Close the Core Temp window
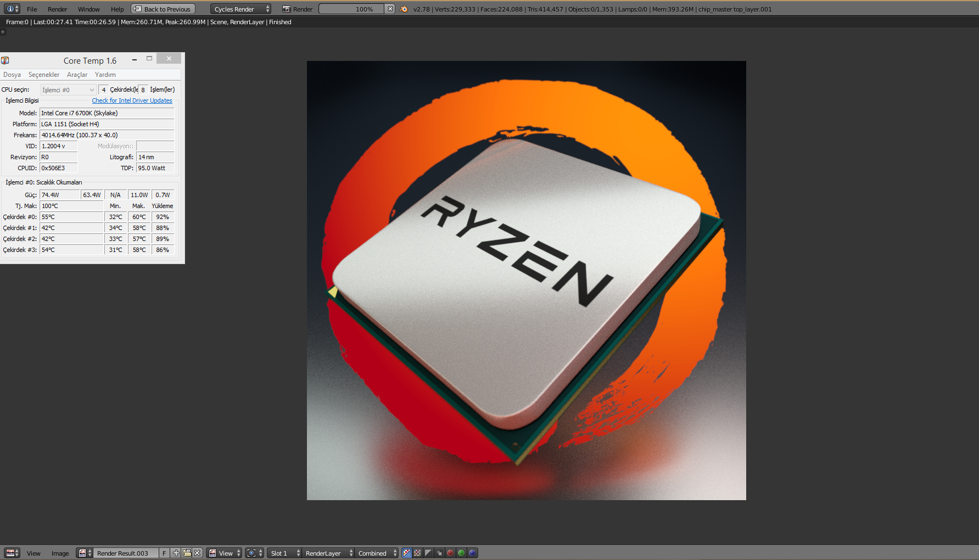The image size is (979, 560). (x=169, y=58)
